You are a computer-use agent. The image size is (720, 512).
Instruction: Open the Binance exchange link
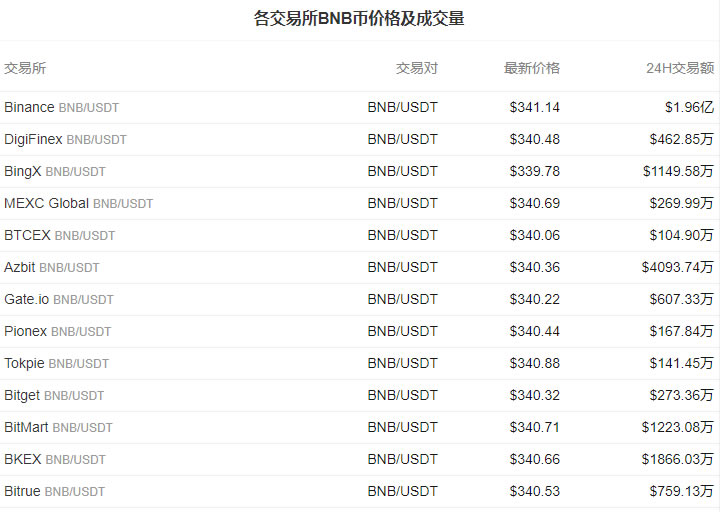pyautogui.click(x=29, y=107)
